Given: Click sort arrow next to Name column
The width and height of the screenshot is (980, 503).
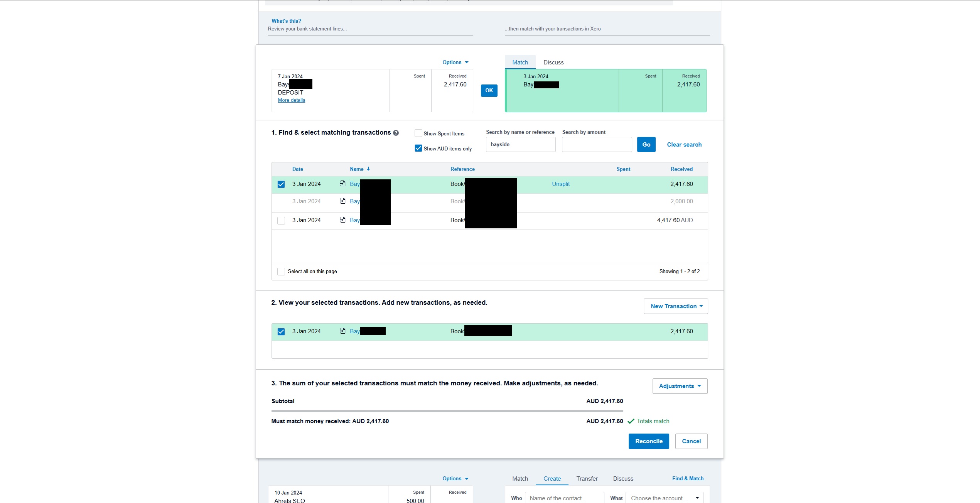Looking at the screenshot, I should tap(368, 169).
